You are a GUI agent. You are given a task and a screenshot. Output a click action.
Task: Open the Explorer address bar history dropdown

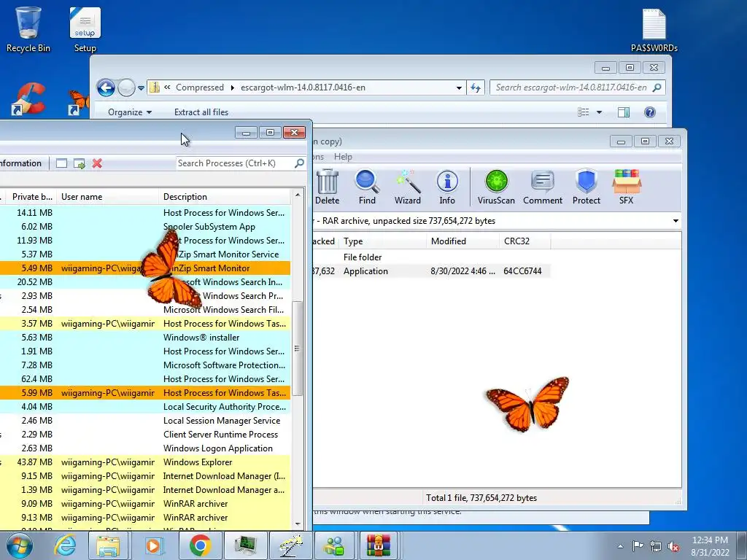click(x=459, y=87)
